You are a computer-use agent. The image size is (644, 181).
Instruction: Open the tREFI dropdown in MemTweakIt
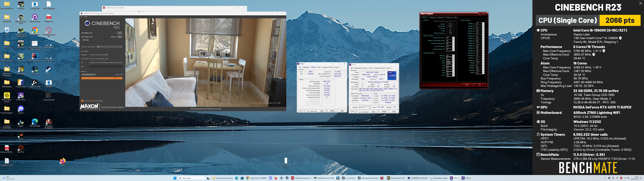pos(453,63)
